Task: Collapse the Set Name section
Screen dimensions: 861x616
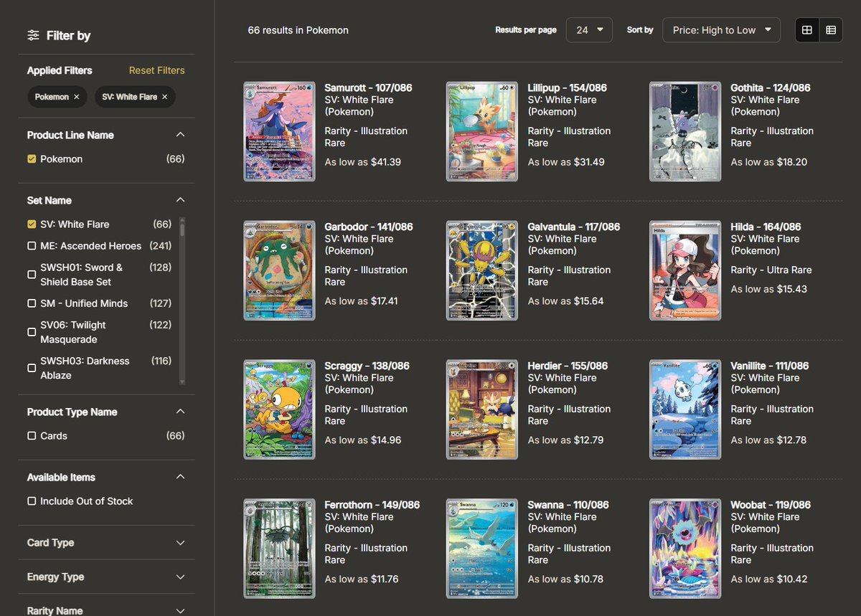Action: pos(180,200)
